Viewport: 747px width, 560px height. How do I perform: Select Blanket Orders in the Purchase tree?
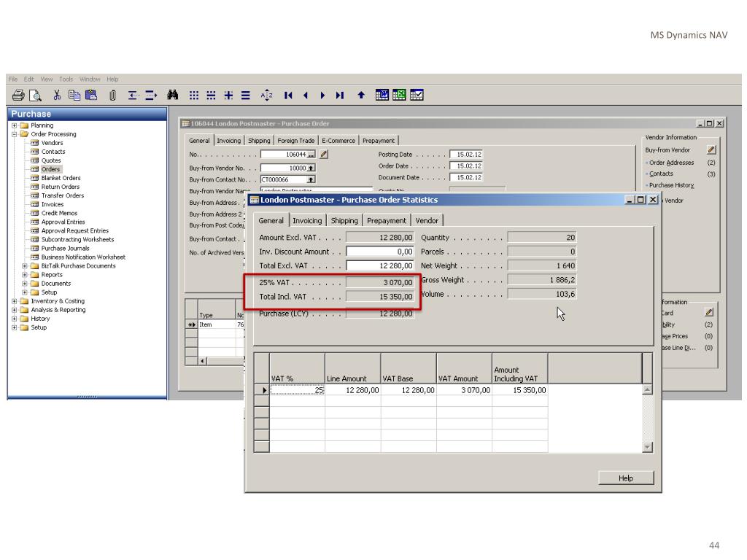(x=61, y=178)
